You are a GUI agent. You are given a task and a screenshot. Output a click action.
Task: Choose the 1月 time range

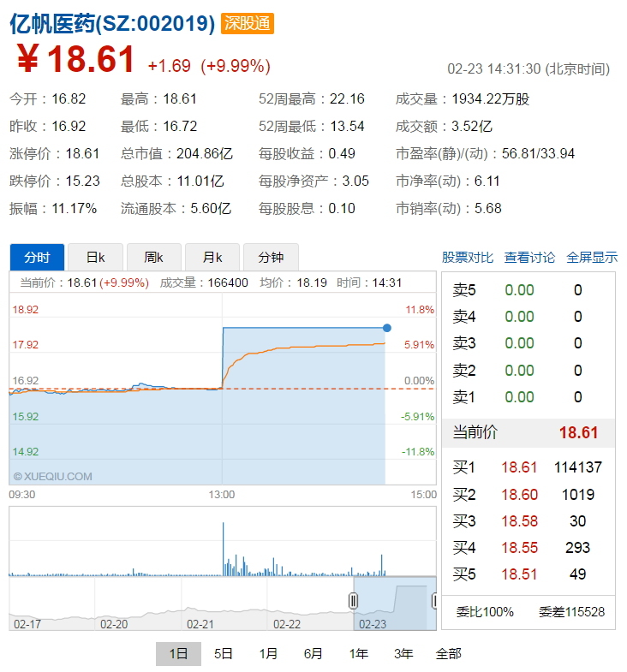pyautogui.click(x=268, y=653)
